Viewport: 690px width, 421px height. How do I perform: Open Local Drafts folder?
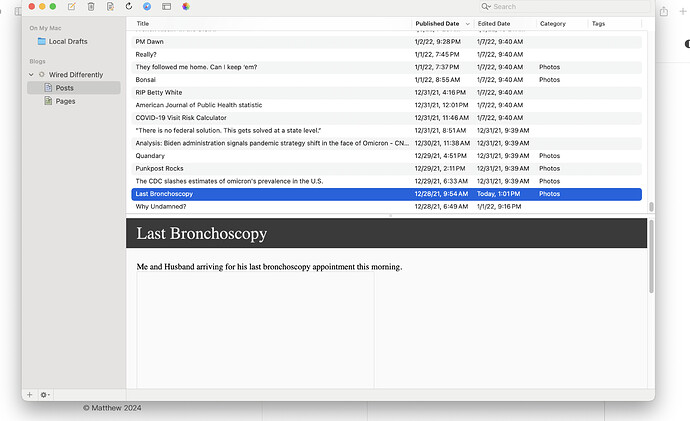pos(68,41)
